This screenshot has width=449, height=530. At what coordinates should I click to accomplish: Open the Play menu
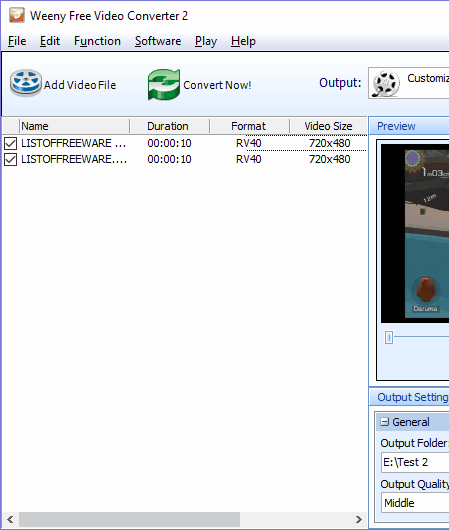click(x=206, y=41)
